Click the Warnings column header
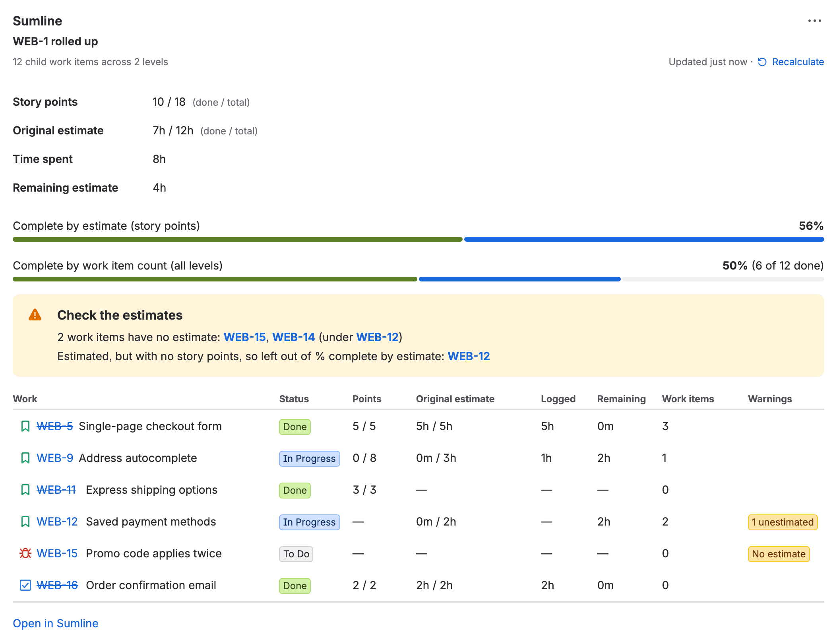Screen dimensions: 837x644 click(770, 399)
